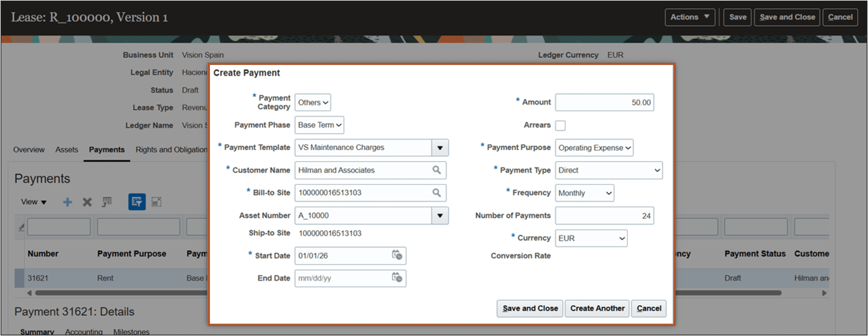
Task: Click Save and Close in the dialog
Action: tap(530, 308)
